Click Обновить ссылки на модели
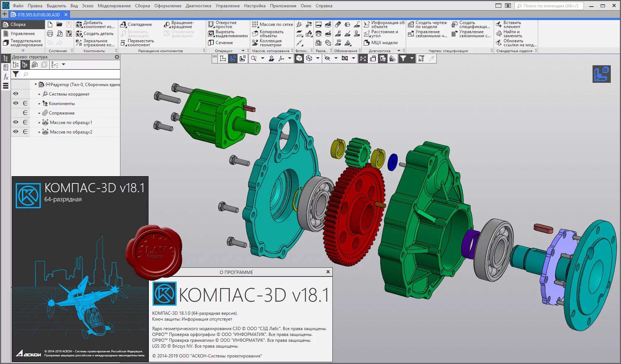 coord(516,43)
